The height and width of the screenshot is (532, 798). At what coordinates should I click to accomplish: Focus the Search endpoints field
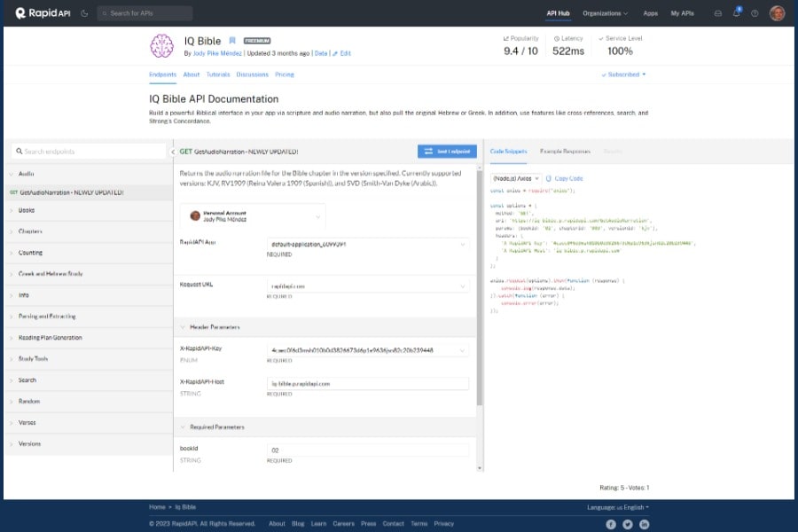(x=89, y=152)
